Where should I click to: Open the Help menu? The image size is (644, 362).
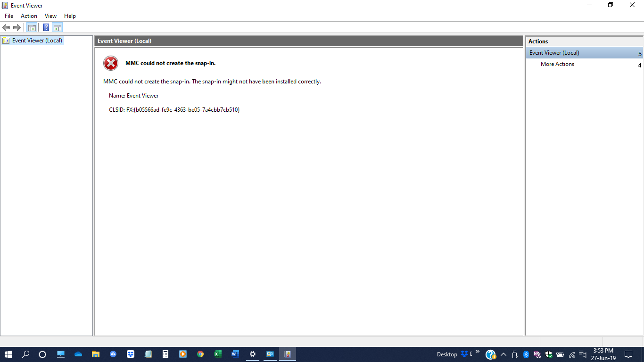70,16
